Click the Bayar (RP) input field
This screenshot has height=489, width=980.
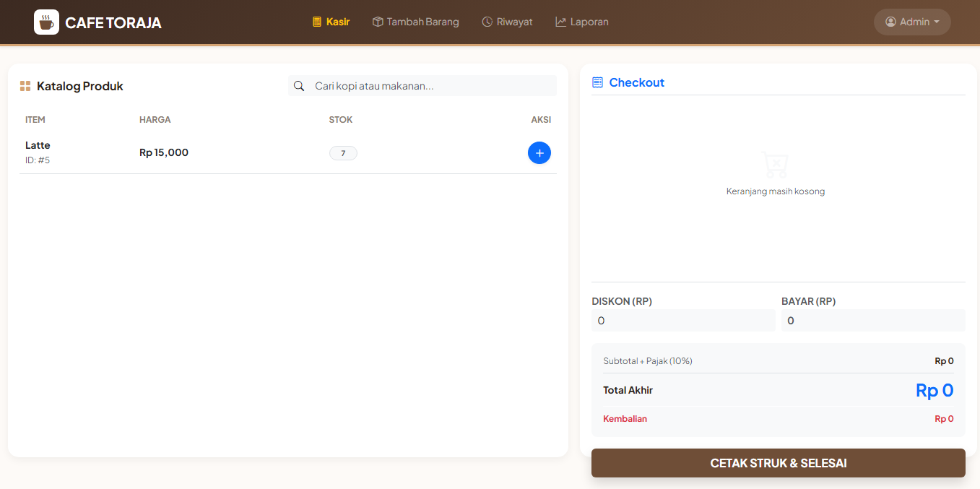coord(872,321)
